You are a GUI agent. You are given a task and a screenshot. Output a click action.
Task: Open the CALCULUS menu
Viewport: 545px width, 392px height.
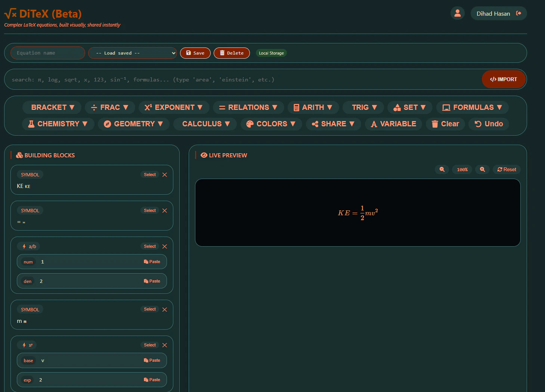tap(205, 124)
